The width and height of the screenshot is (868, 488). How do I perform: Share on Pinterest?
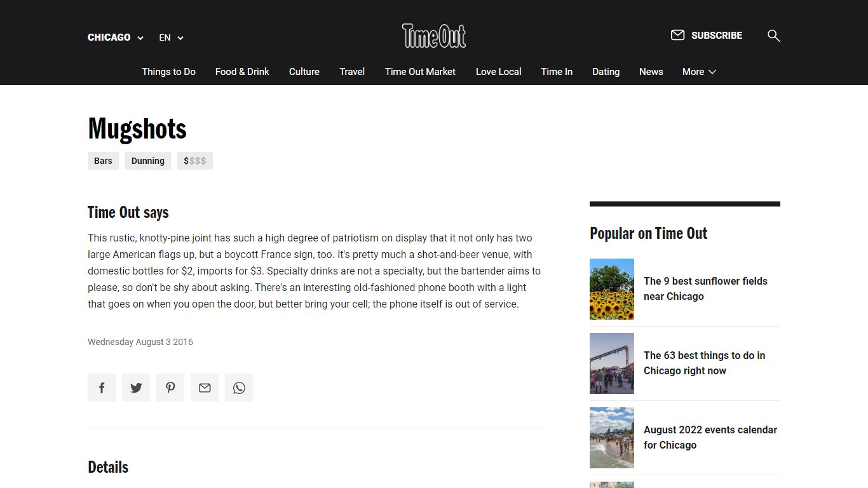coord(170,388)
